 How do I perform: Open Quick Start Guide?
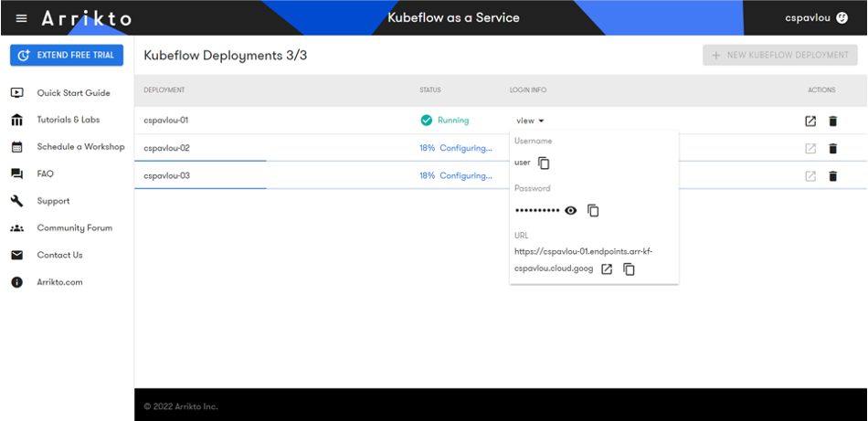(74, 93)
